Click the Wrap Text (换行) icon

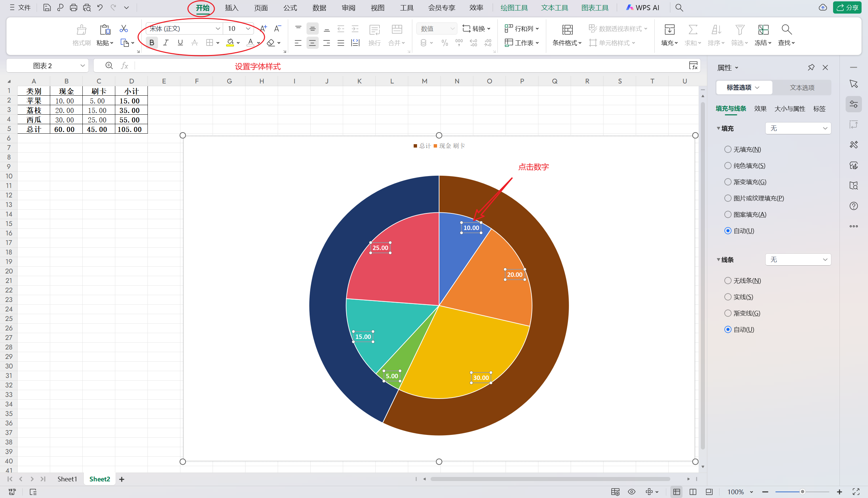coord(374,30)
